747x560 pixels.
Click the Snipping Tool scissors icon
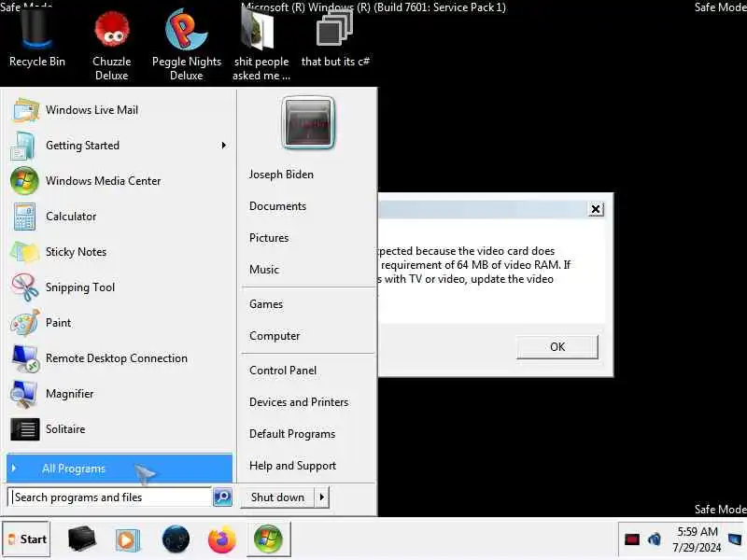[25, 287]
